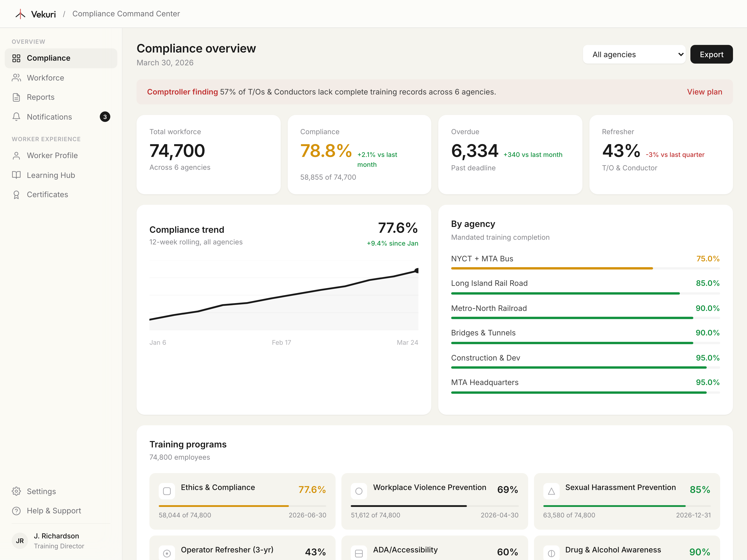Screen dimensions: 747x560
Task: Click the Worker Profile person icon
Action: [x=16, y=156]
